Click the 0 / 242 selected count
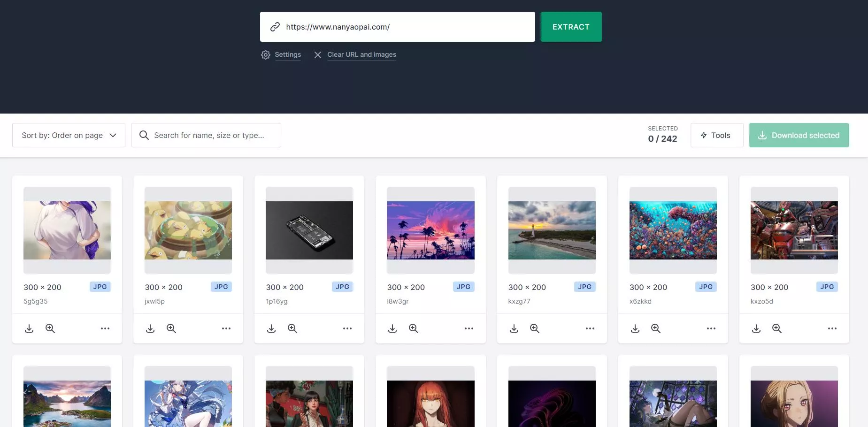 click(662, 139)
